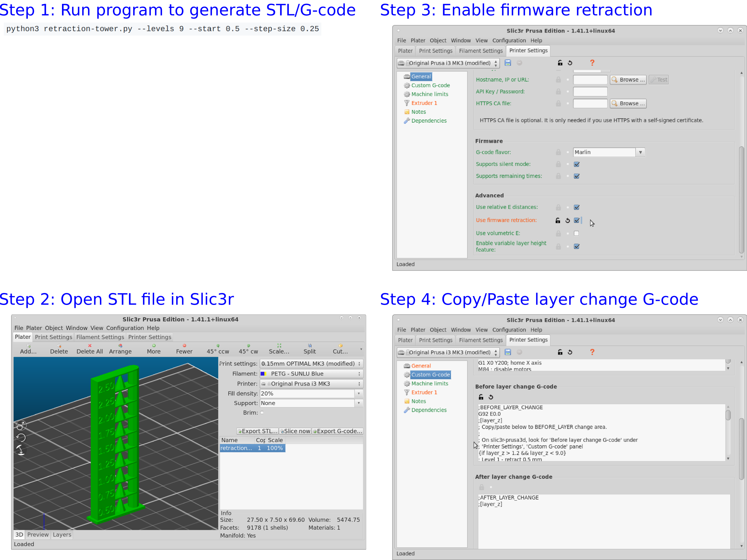Click Export G-code... button
The width and height of the screenshot is (747, 560).
[337, 431]
